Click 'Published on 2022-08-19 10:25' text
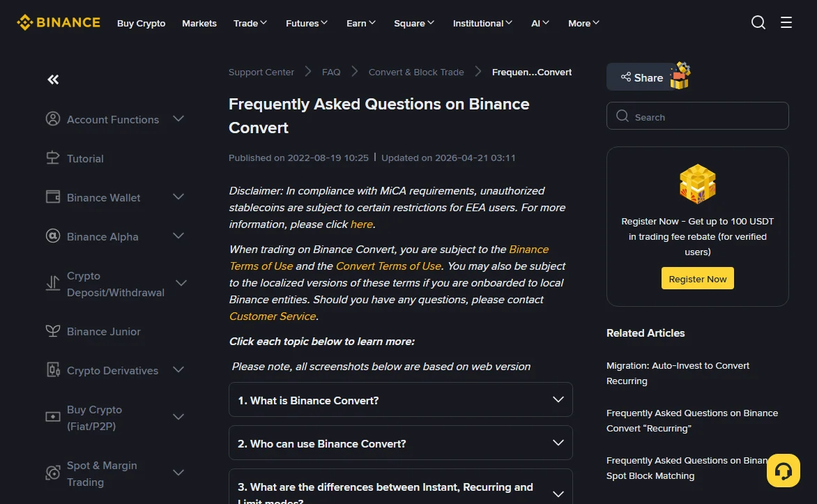The width and height of the screenshot is (817, 504). (298, 158)
